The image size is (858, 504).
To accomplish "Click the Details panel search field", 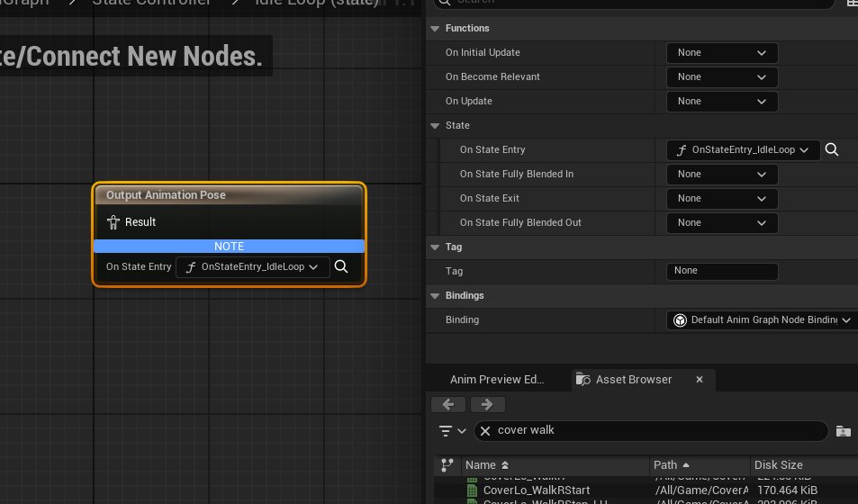I will click(x=634, y=3).
